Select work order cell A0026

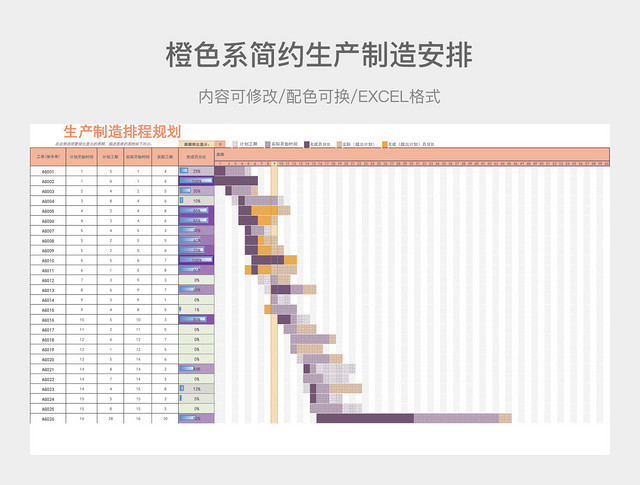[48, 419]
